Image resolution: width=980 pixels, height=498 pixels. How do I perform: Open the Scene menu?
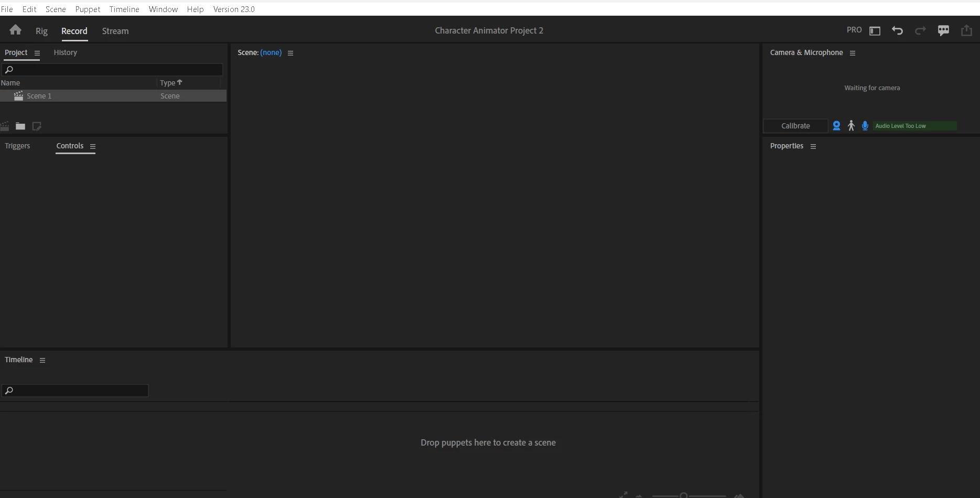click(x=56, y=9)
